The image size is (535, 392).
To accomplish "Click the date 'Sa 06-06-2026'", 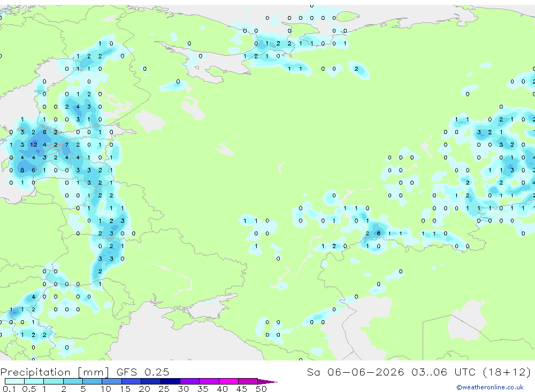I will pyautogui.click(x=355, y=372).
